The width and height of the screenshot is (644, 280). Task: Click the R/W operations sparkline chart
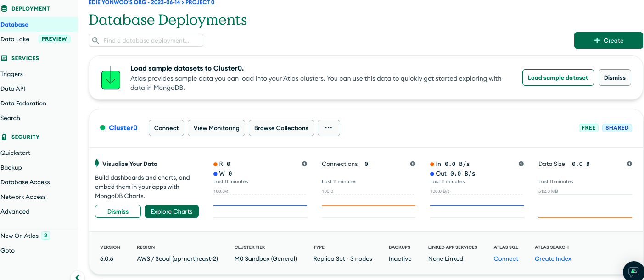260,205
